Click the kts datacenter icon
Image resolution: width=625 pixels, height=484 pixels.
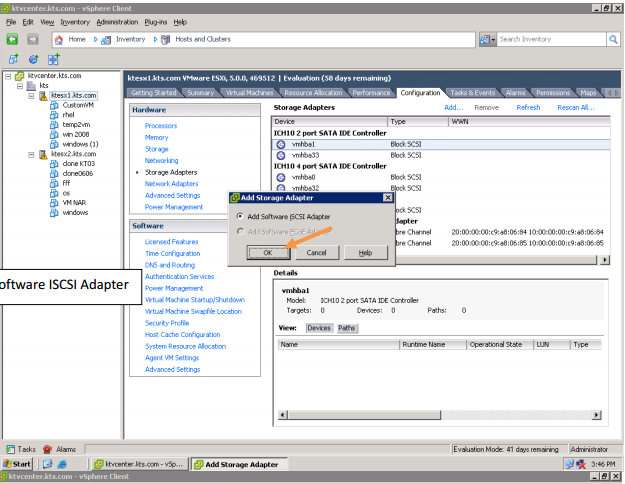pos(31,86)
